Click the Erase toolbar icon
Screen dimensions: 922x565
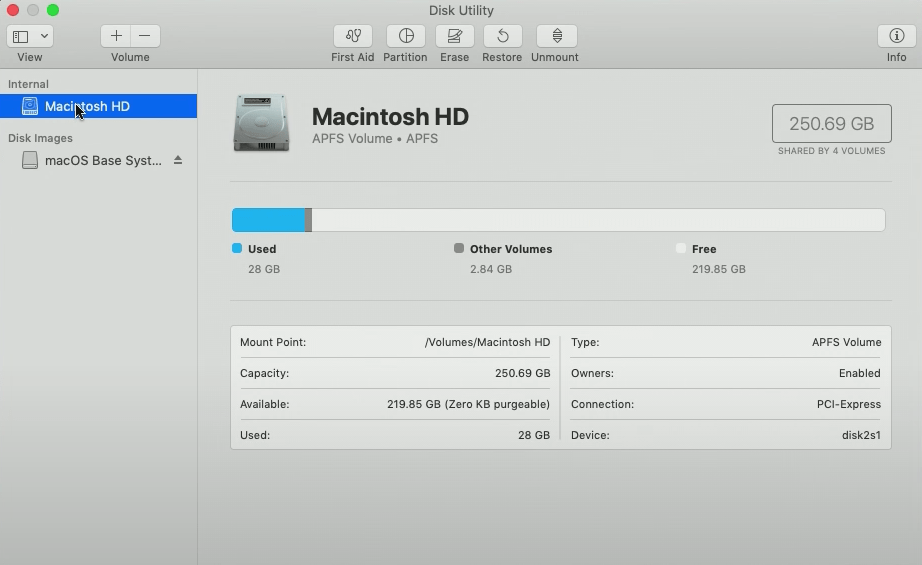[x=454, y=36]
